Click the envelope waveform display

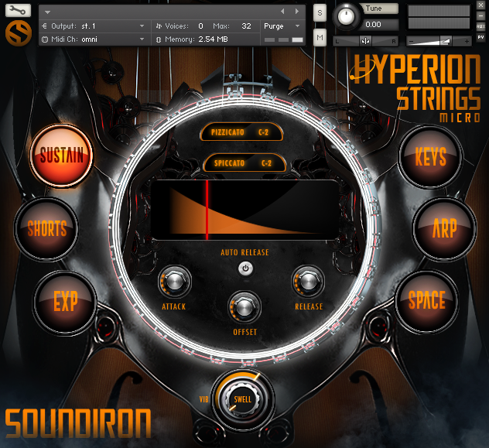click(x=245, y=210)
